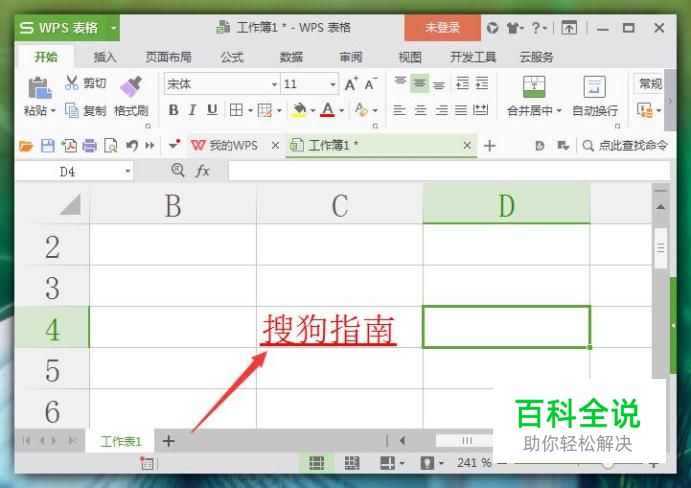Open the 页面布局 ribbon tab

[x=168, y=57]
